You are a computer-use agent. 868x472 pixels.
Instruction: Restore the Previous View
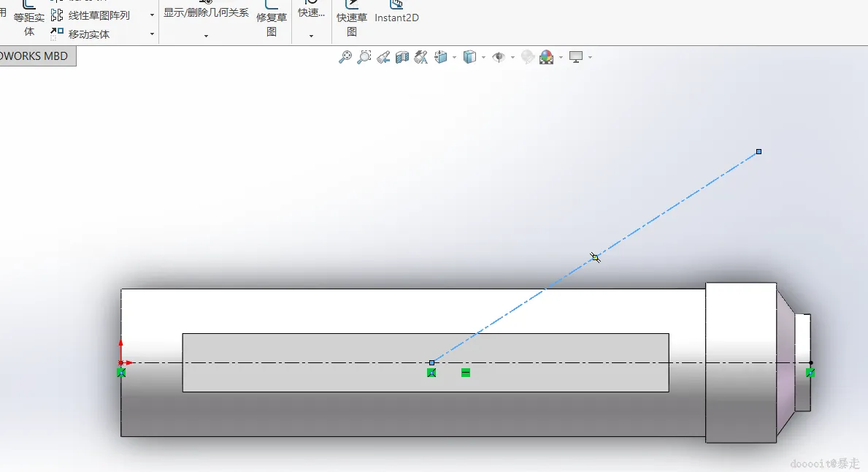point(383,57)
